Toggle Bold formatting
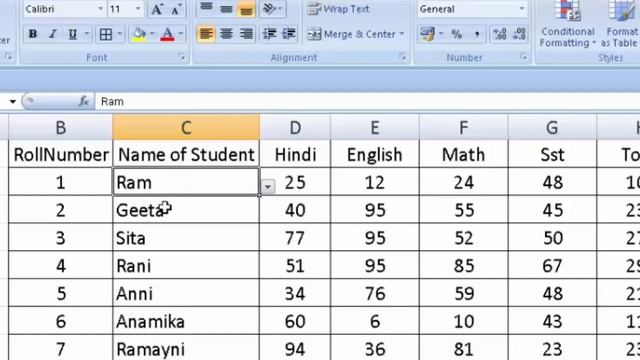The image size is (640, 360). pos(33,34)
